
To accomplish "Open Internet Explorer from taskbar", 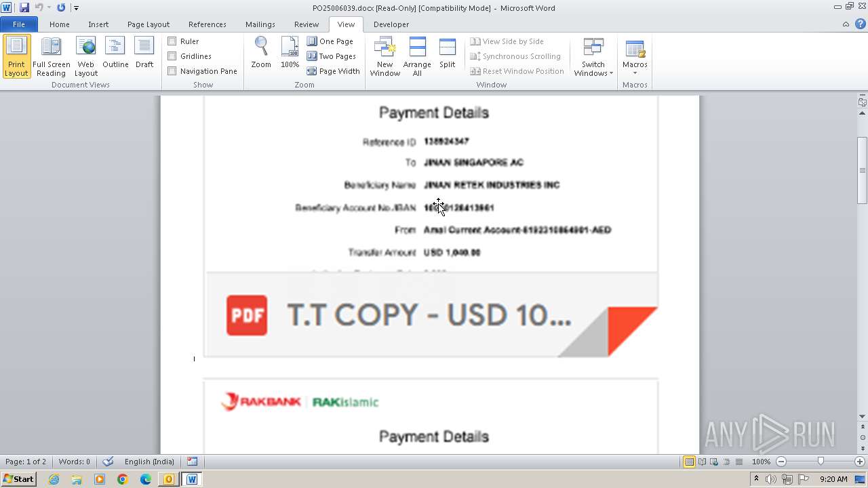I will pos(54,479).
